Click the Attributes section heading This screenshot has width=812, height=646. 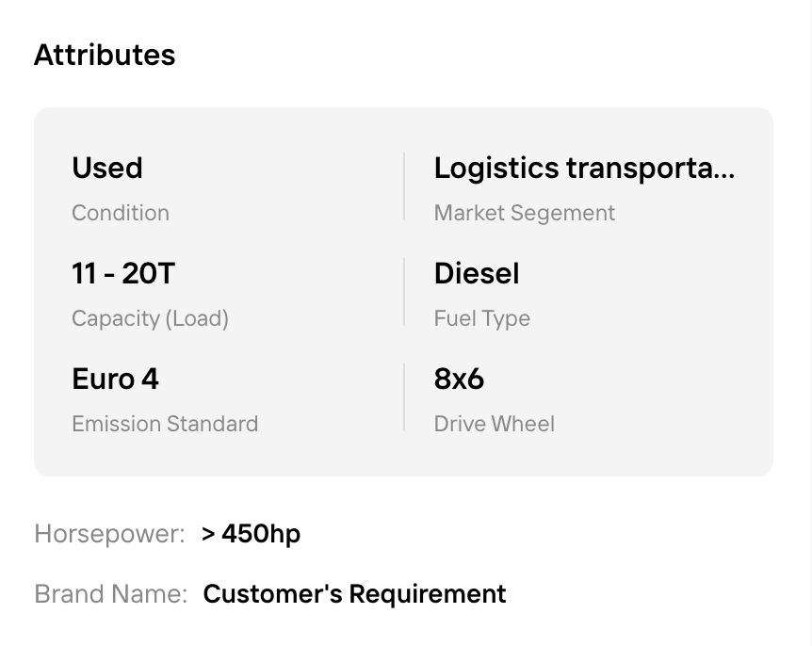pos(105,55)
